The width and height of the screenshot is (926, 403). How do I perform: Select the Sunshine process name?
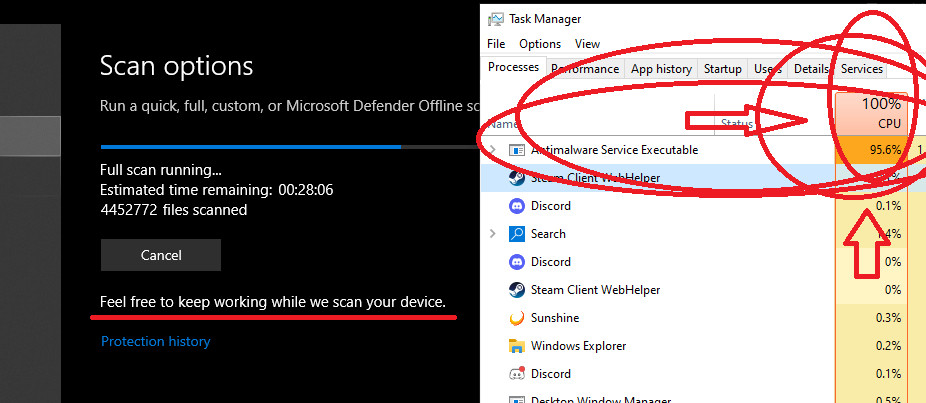click(555, 318)
